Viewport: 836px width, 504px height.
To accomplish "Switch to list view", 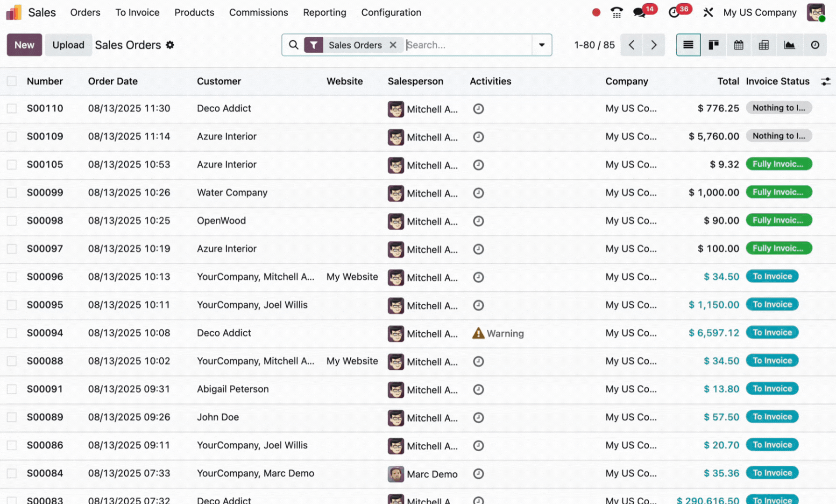I will 688,45.
